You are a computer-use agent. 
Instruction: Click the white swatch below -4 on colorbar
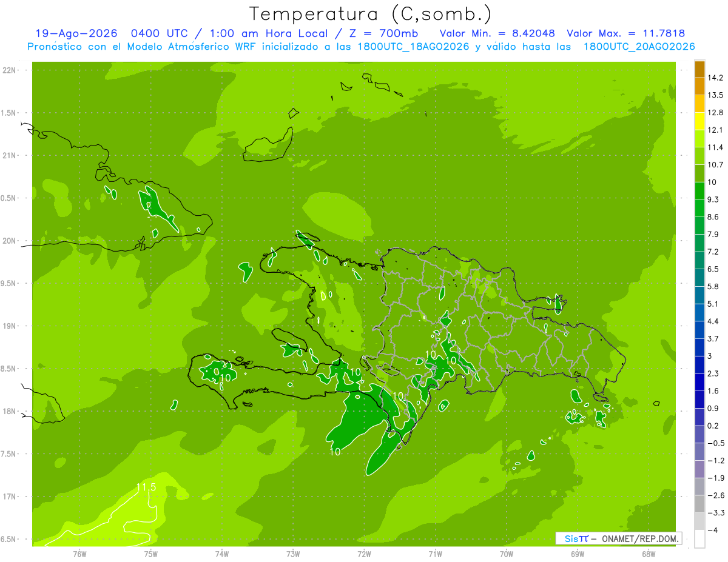[x=699, y=539]
